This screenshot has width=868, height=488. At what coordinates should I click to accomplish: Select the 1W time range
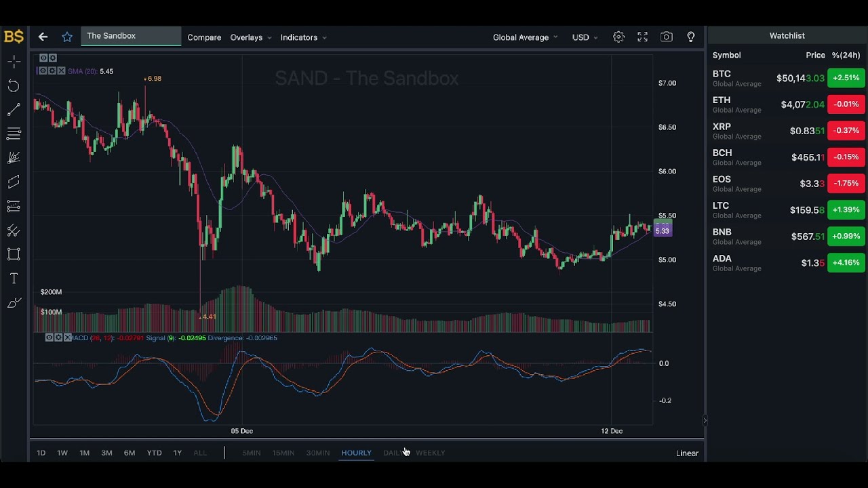tap(62, 453)
